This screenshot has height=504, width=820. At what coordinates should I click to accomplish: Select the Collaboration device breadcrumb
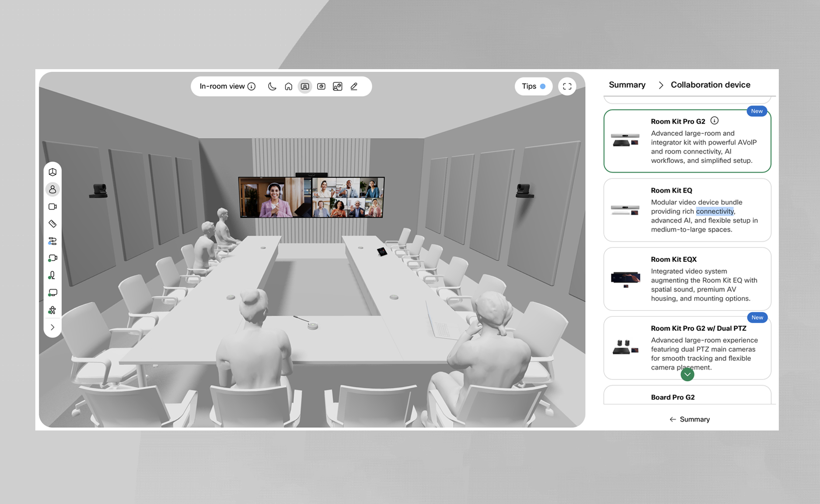point(710,85)
